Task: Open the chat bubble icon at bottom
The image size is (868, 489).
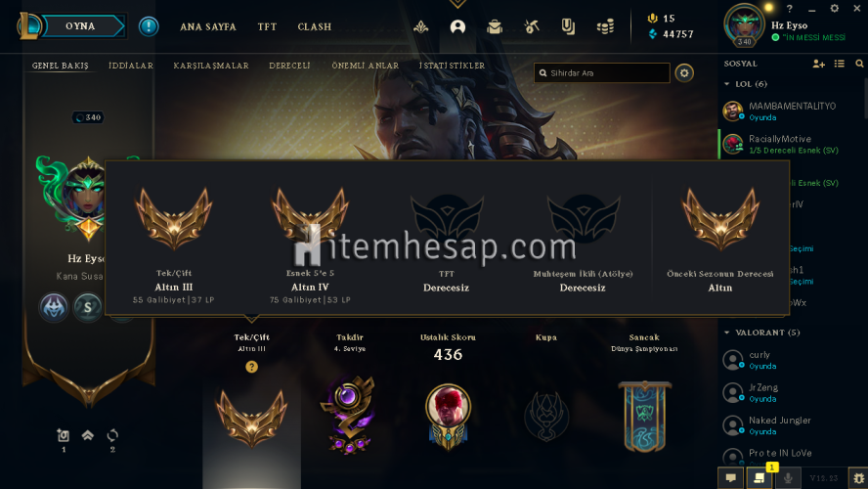Action: (x=731, y=478)
